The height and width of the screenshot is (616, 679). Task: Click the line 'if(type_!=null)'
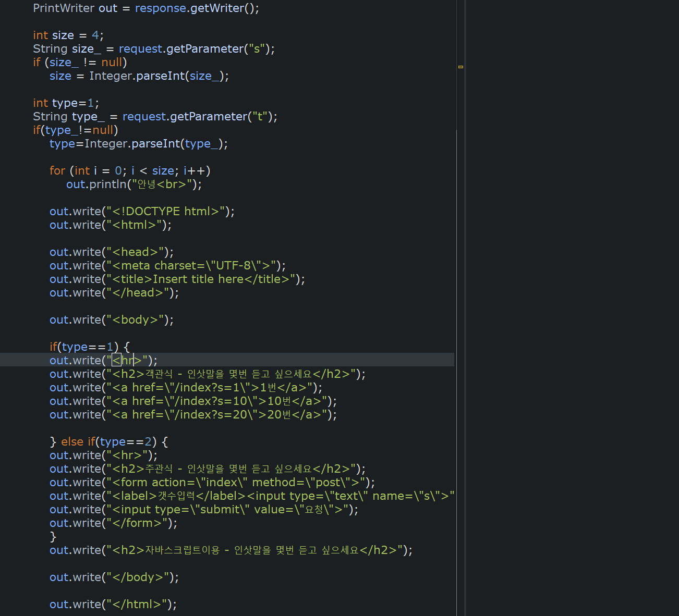pos(76,130)
